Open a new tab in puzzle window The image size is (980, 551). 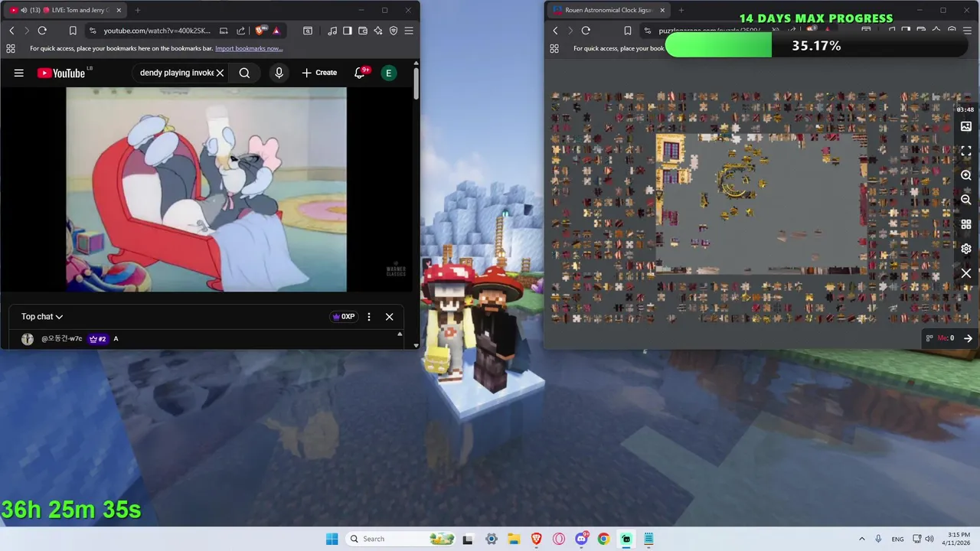tap(681, 10)
